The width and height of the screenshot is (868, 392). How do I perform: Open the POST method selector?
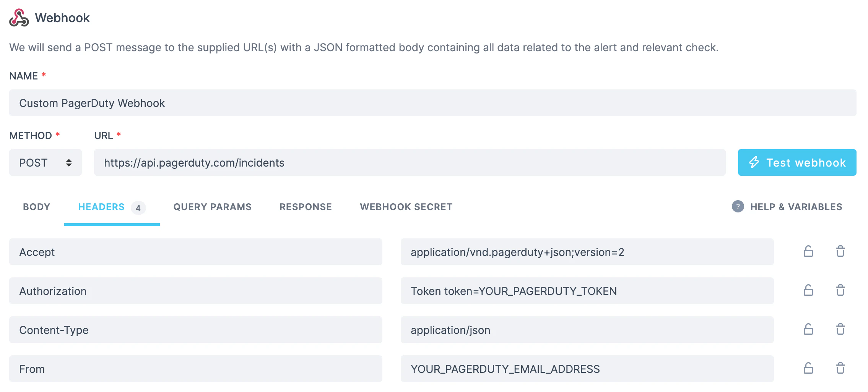[45, 162]
